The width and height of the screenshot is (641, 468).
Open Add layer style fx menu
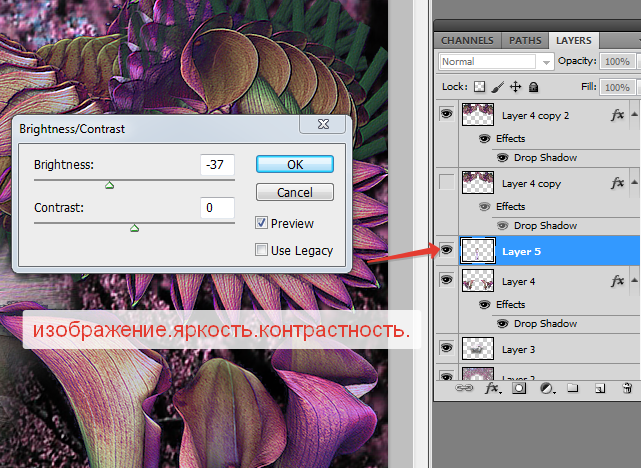492,388
